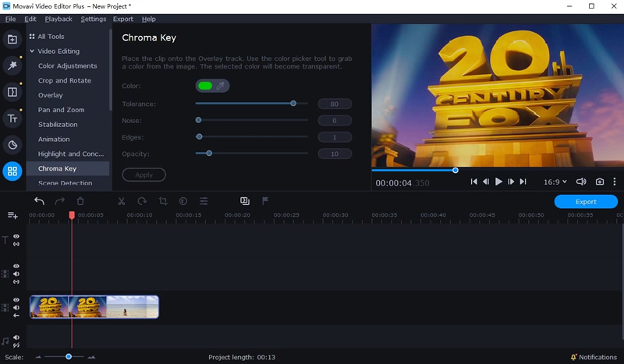Open the Edit menu
This screenshot has height=364, width=624.
pyautogui.click(x=30, y=19)
